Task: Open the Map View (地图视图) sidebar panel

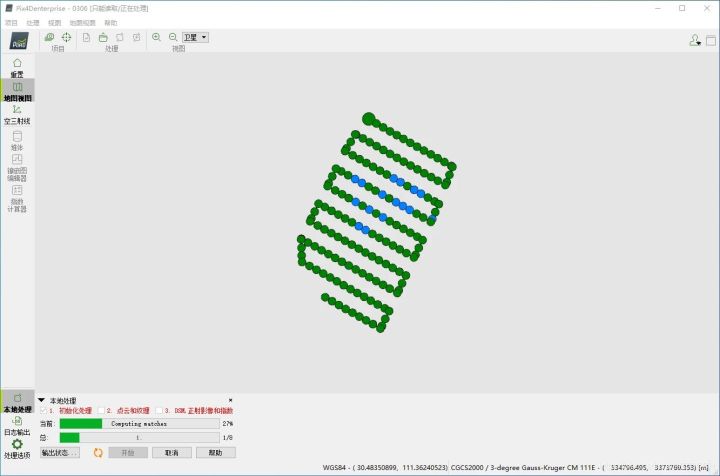Action: click(17, 90)
